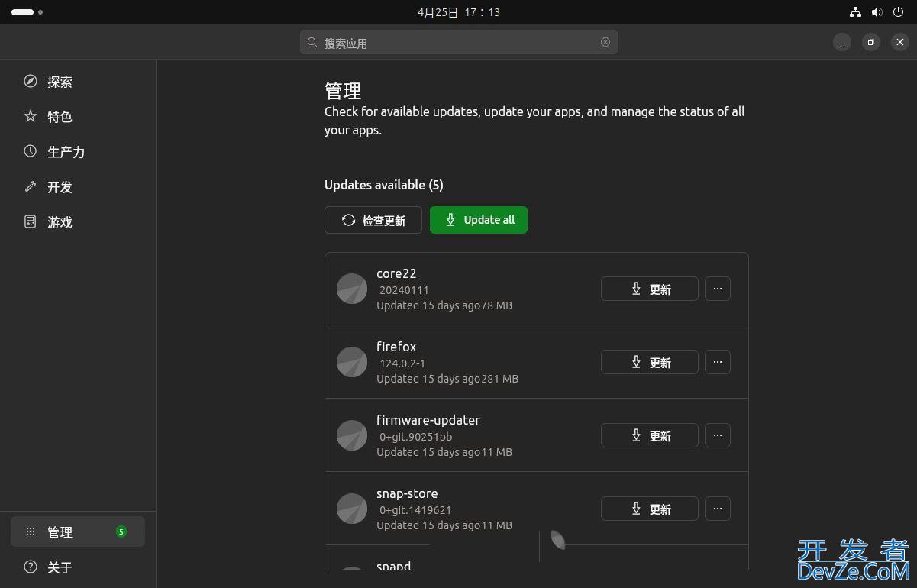Click the green badge showing 5 updates

coord(121,531)
